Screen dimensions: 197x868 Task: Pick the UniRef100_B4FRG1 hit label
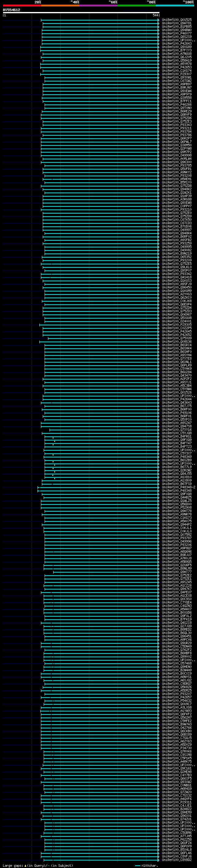(177, 436)
